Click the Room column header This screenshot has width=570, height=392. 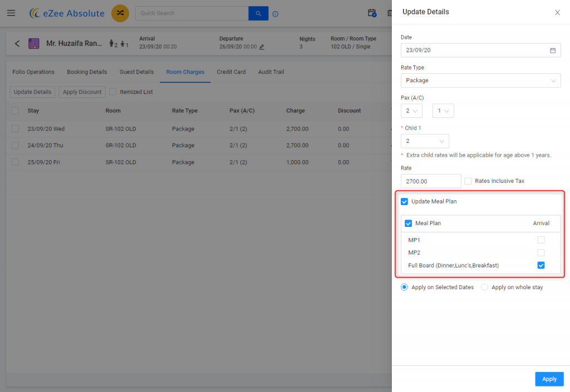[x=113, y=111]
